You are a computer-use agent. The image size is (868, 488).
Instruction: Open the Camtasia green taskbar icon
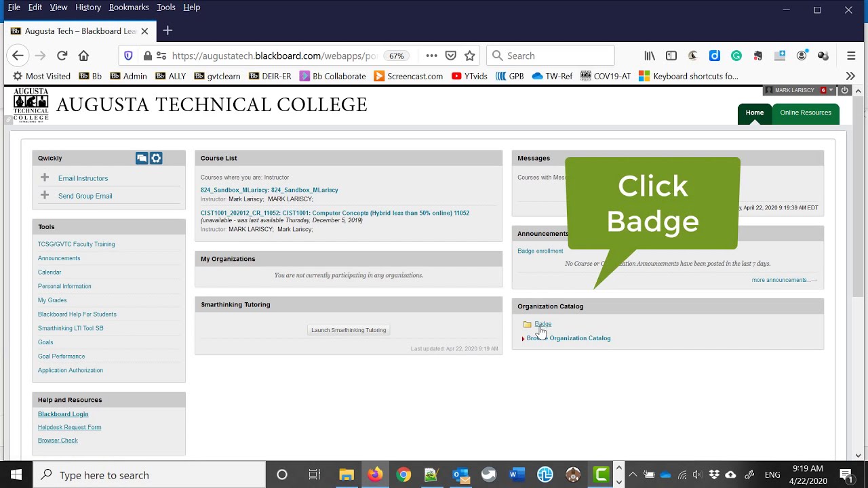click(601, 474)
